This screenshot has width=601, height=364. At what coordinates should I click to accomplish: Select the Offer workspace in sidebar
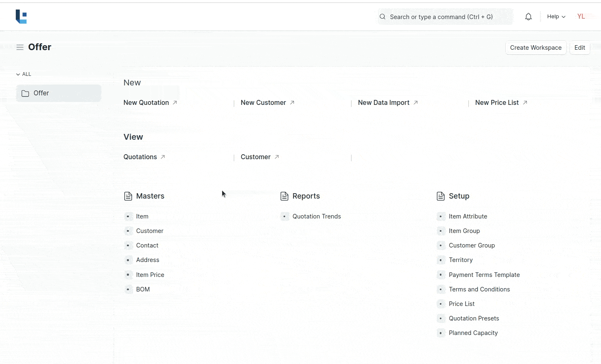58,93
